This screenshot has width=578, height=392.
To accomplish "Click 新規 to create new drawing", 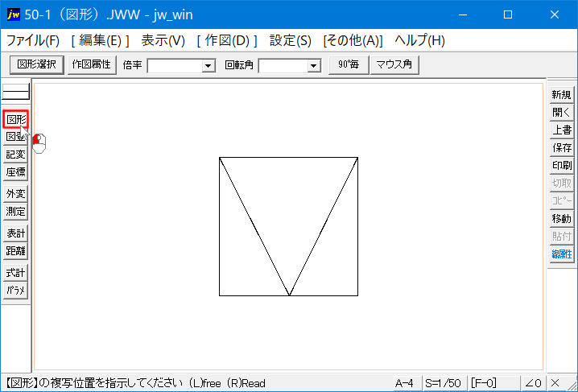I will pos(561,95).
